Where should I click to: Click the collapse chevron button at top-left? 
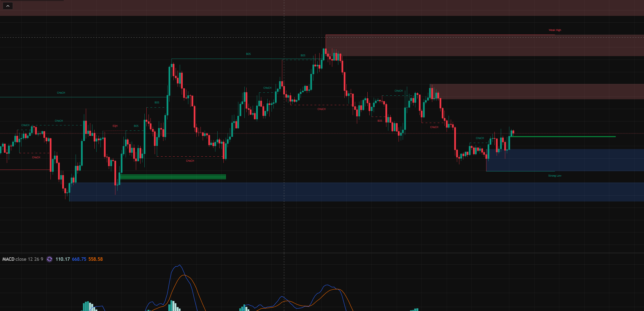pyautogui.click(x=8, y=6)
